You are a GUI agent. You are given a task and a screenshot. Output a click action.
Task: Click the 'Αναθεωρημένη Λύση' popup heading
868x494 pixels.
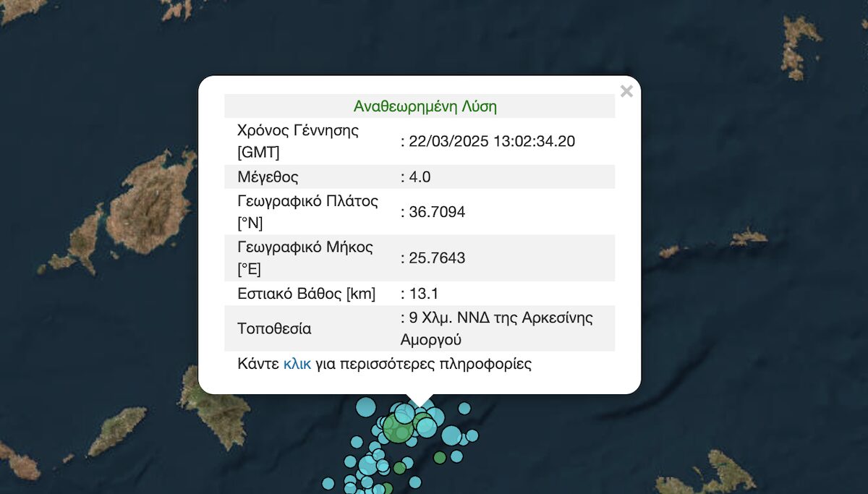click(425, 106)
